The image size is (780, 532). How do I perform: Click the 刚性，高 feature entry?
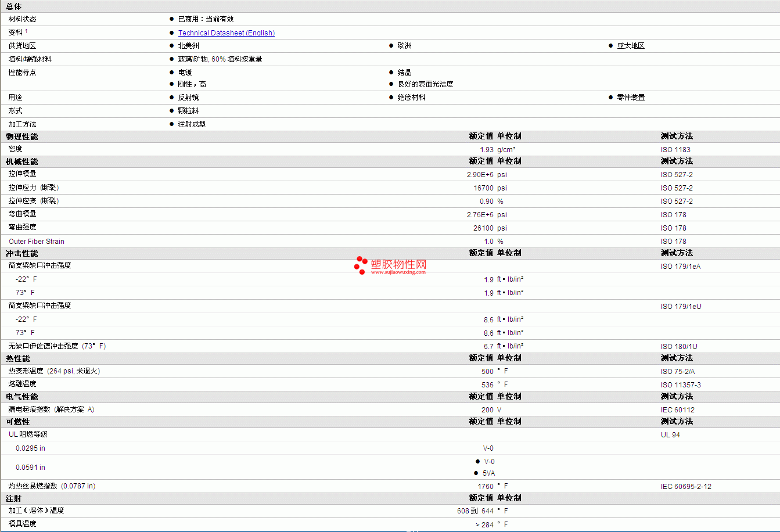(x=192, y=84)
